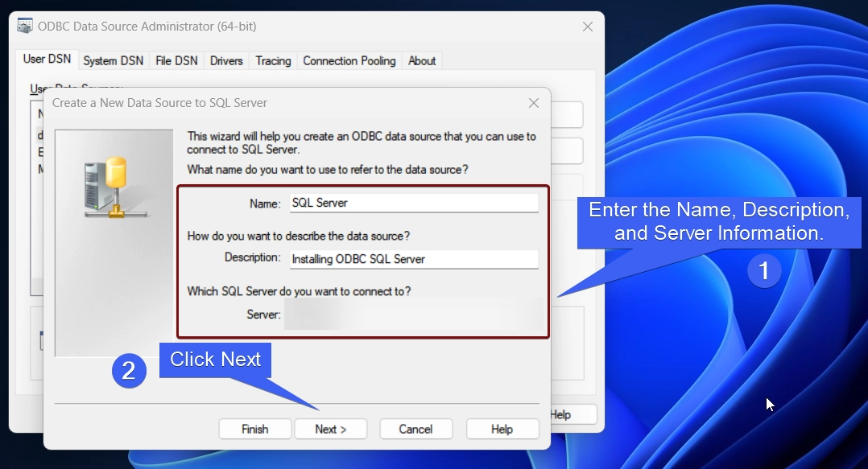The width and height of the screenshot is (868, 469).
Task: Select the Connection Pooling tab
Action: (x=349, y=61)
